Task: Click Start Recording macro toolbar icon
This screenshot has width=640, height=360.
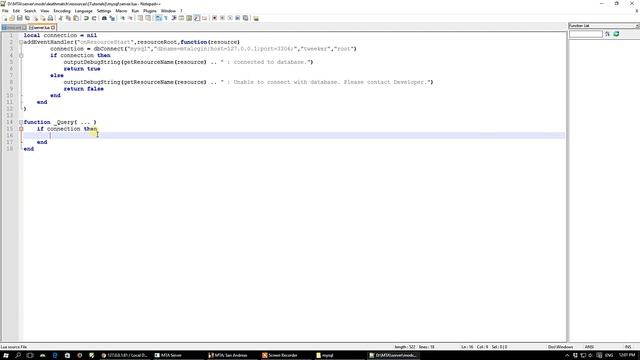Action: 215,18
